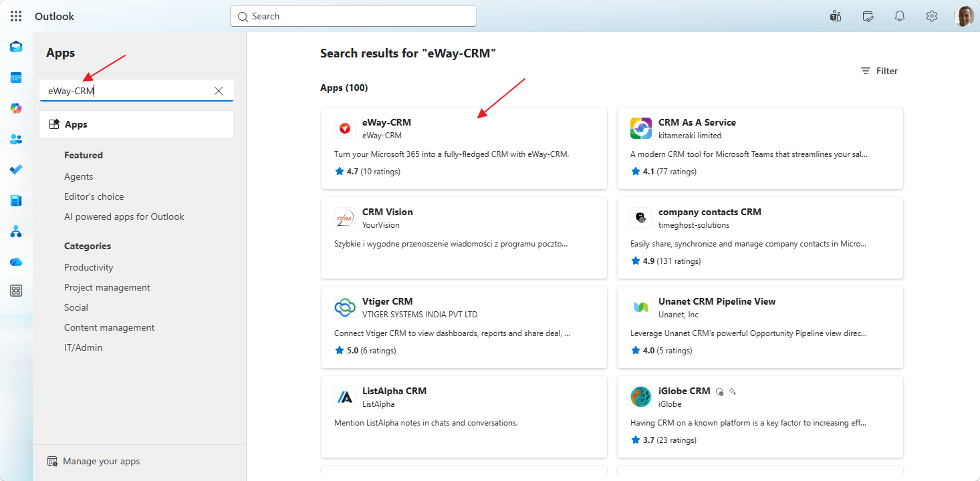This screenshot has width=980, height=481.
Task: Click the CRM Vision app logo
Action: click(x=345, y=218)
